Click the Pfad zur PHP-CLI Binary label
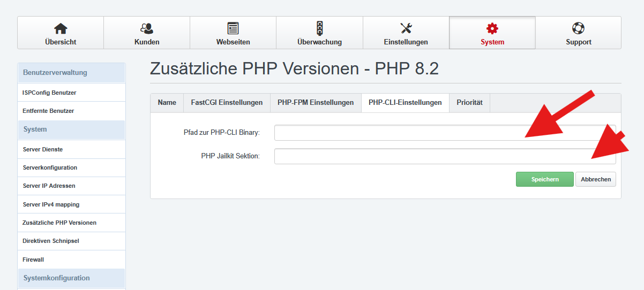Screen dimensions: 644x290 [x=221, y=133]
